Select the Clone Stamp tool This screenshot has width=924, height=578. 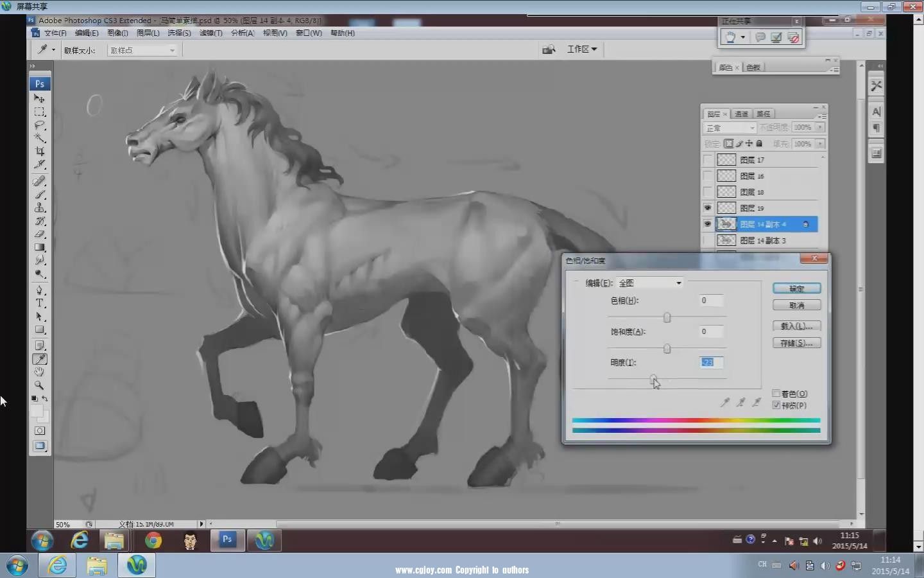tap(39, 207)
